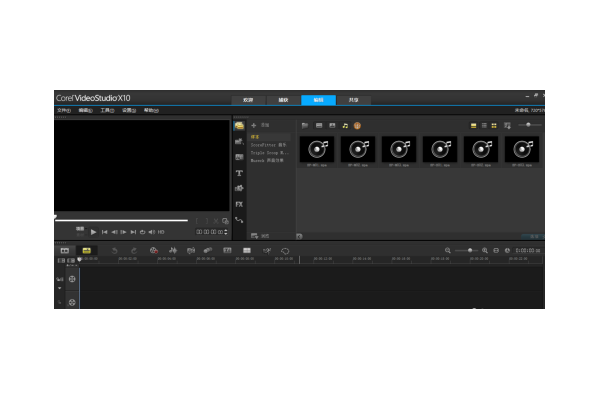Image resolution: width=600 pixels, height=400 pixels.
Task: Toggle photo visibility in the library
Action: point(332,126)
